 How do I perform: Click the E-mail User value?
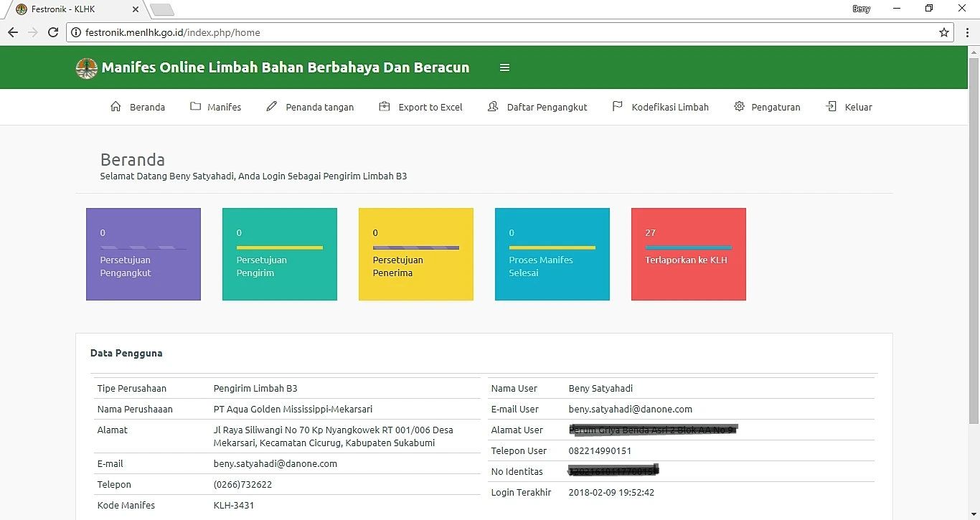tap(631, 409)
